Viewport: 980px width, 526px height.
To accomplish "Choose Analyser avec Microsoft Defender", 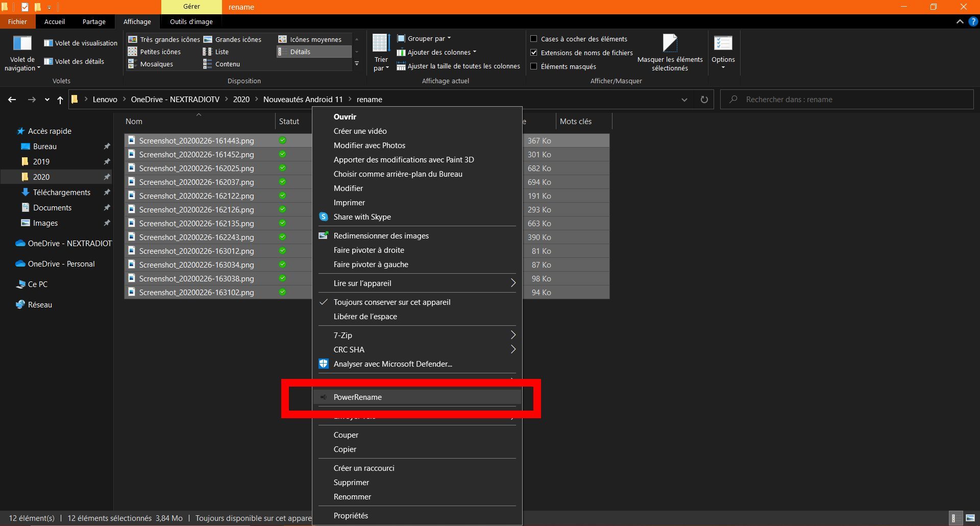I will click(x=417, y=364).
